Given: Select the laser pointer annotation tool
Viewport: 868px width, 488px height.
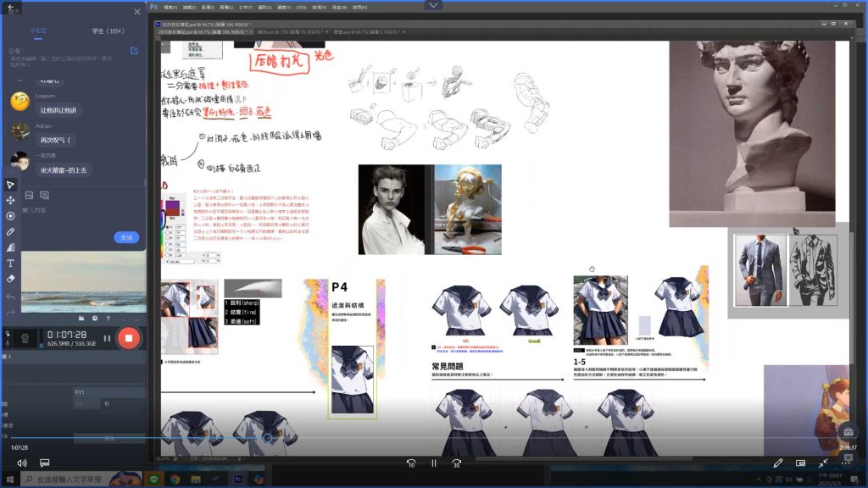Looking at the screenshot, I should point(10,216).
